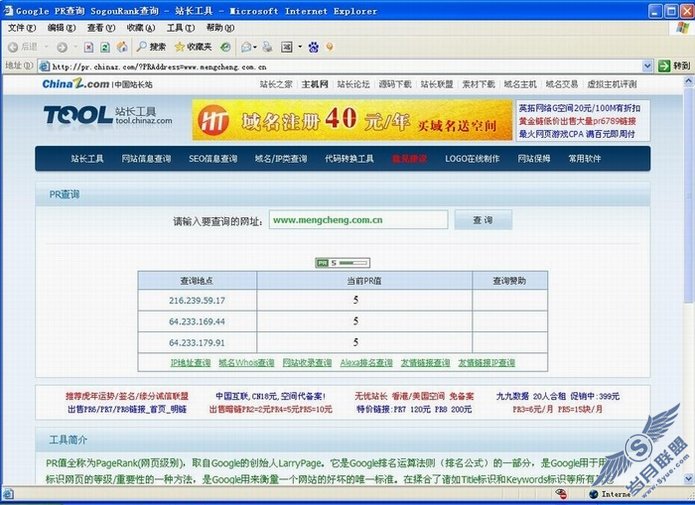Click the vertical scrollbar down arrow
The height and width of the screenshot is (505, 695).
[x=689, y=479]
